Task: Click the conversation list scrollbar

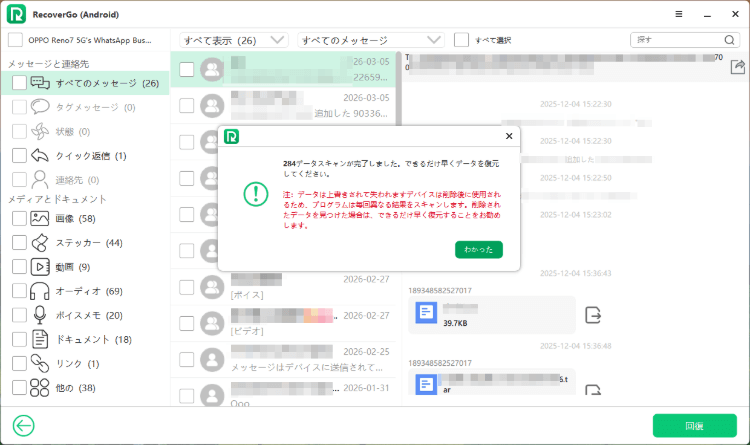Action: [398, 89]
